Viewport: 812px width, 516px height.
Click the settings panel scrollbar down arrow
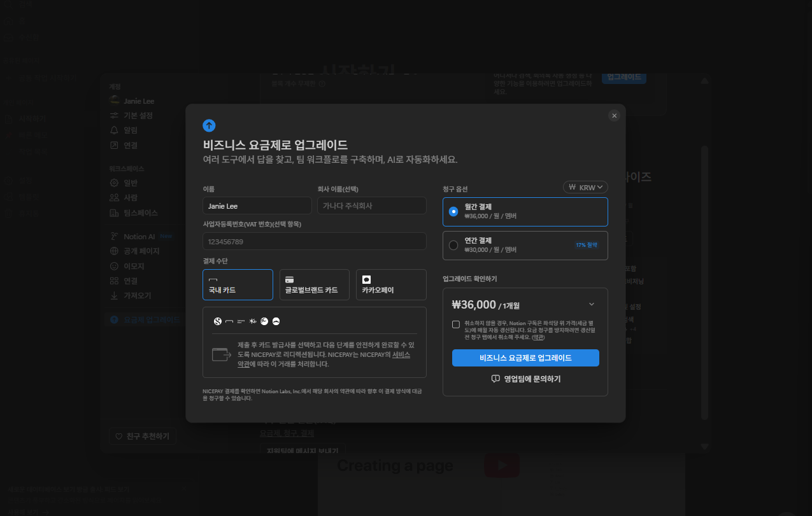[x=704, y=447]
